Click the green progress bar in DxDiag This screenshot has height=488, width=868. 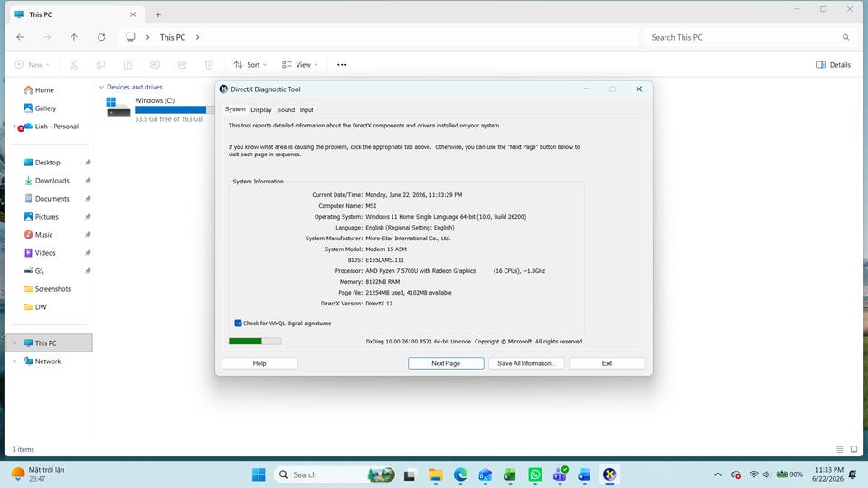click(255, 342)
